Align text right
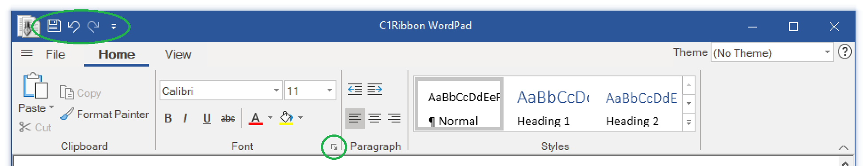 tap(394, 118)
